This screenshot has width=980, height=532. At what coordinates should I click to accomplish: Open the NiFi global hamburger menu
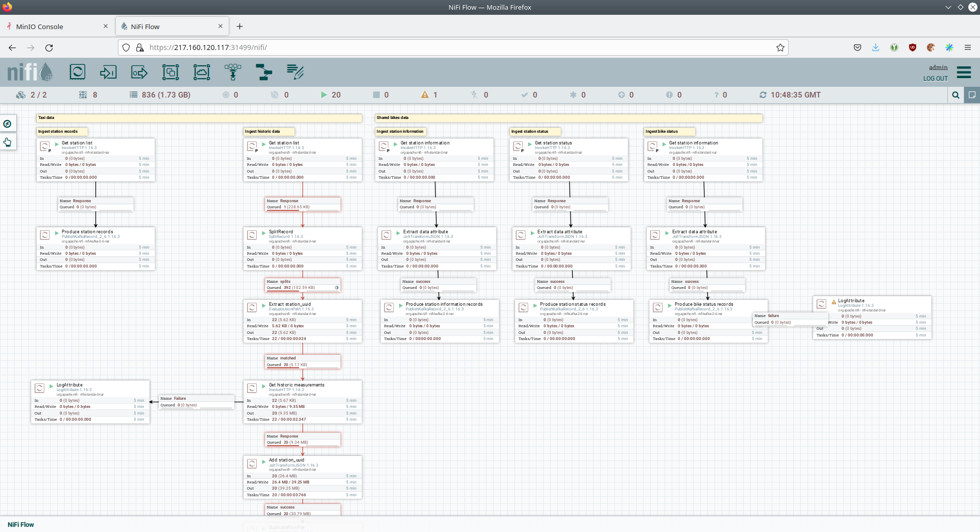coord(964,72)
